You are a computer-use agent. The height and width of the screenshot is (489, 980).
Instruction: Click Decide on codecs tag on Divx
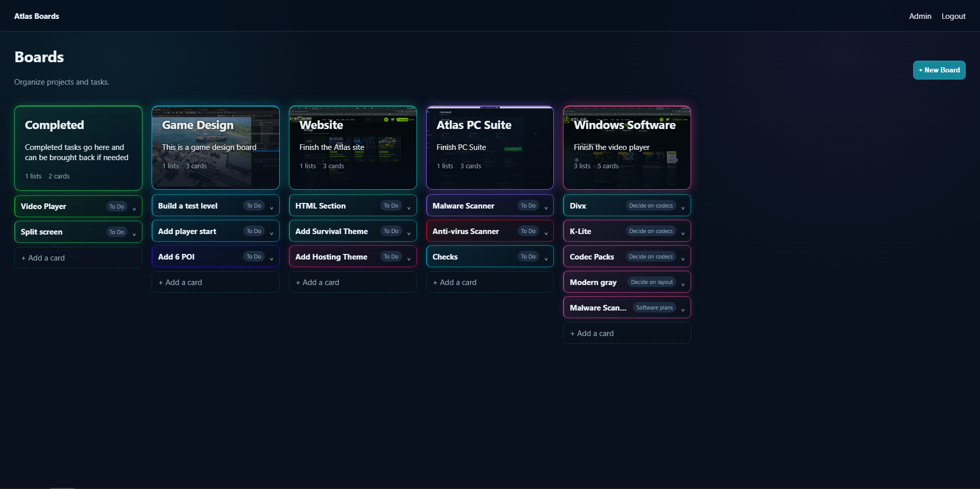(x=651, y=205)
